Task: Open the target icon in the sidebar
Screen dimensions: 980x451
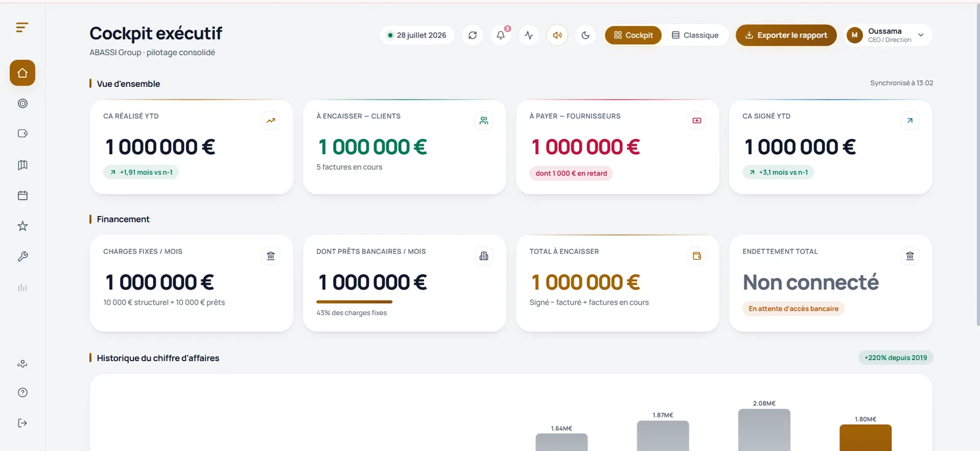Action: point(23,103)
